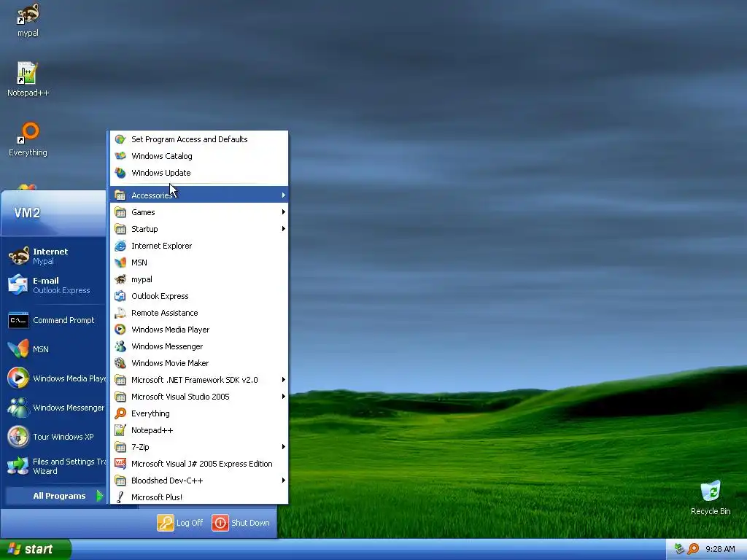
Task: Click the taskbar clock showing 9:28 AM
Action: pos(720,549)
